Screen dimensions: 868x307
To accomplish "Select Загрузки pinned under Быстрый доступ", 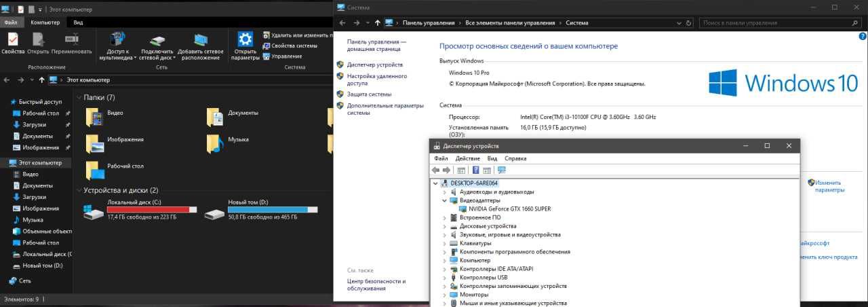I will click(x=34, y=125).
